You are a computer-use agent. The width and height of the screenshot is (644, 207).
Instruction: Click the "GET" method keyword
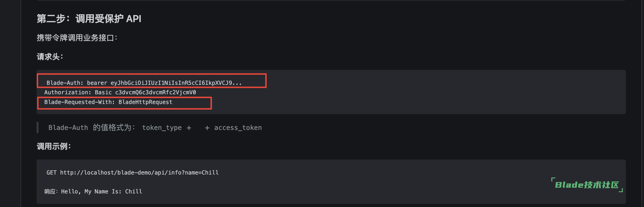coord(52,173)
